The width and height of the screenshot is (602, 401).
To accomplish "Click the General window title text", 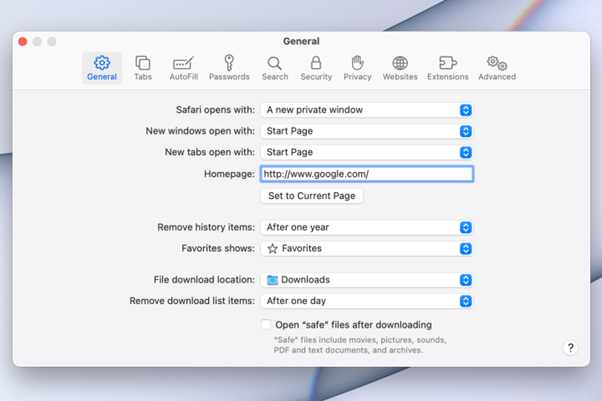I will [301, 41].
